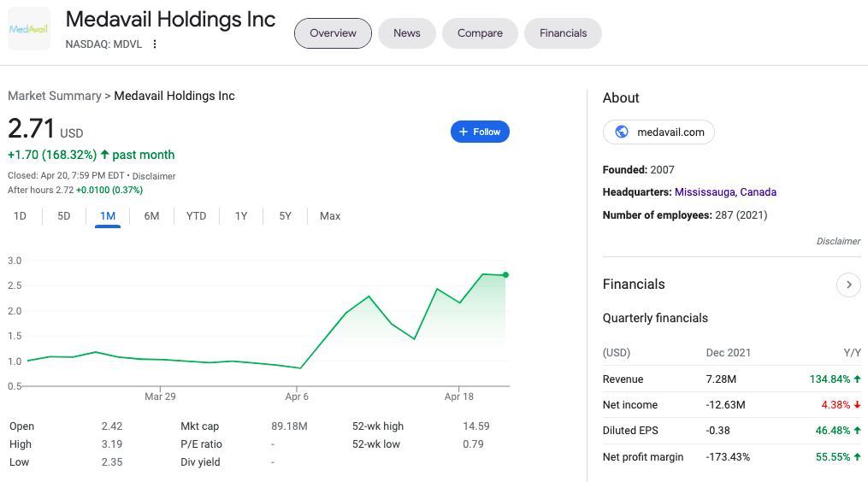Go to the Financials tab
868x482 pixels.
click(563, 33)
